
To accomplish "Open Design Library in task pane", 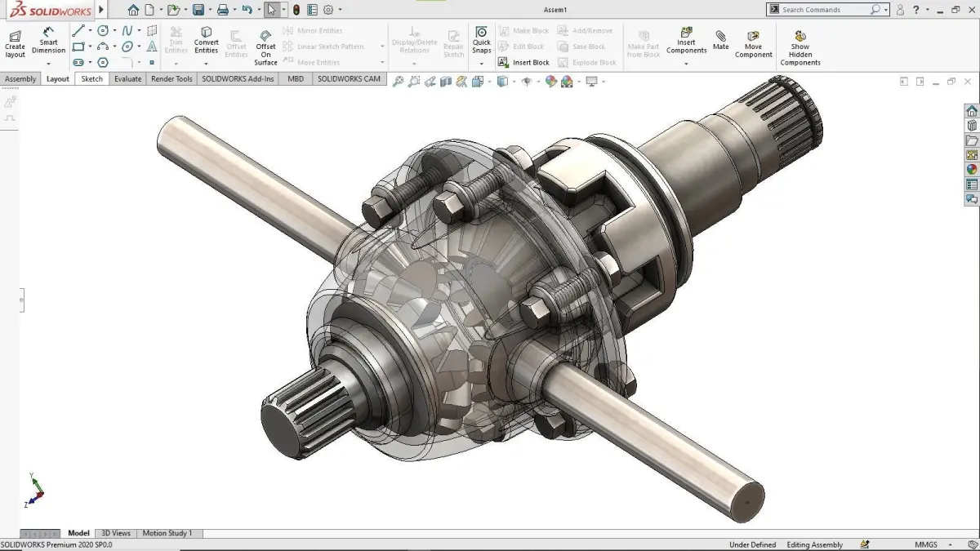I will pos(972,126).
